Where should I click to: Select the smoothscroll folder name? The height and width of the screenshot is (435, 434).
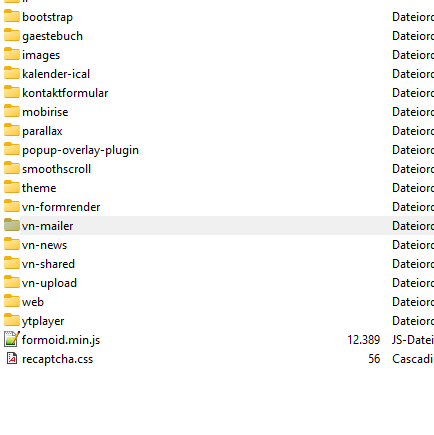56,169
